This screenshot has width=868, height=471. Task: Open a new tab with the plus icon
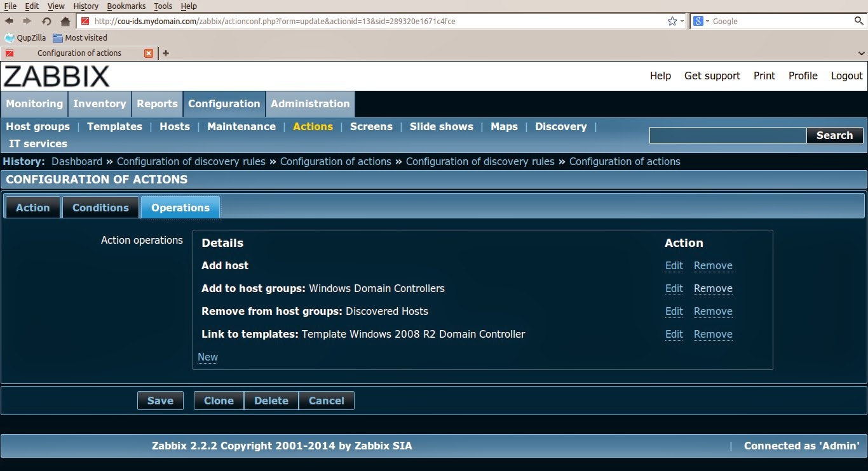[165, 53]
